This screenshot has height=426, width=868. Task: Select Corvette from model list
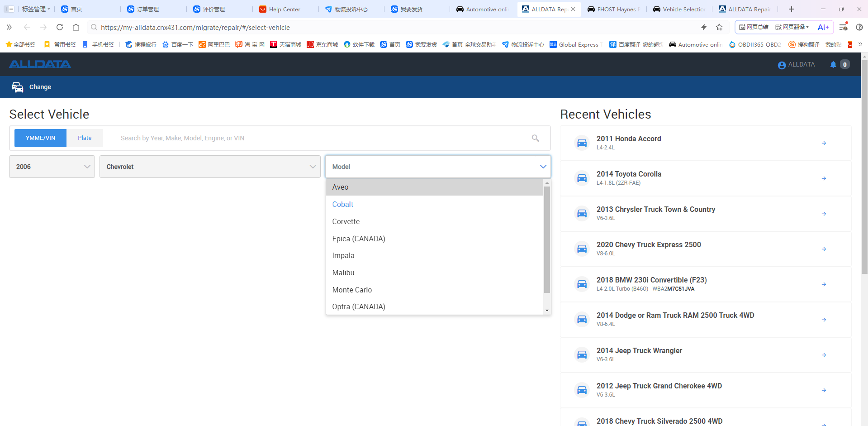434,221
